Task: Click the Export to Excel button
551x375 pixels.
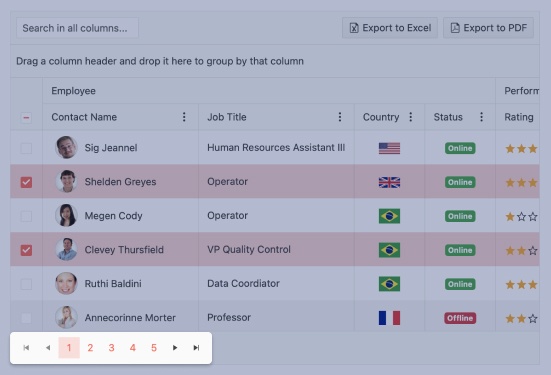Action: pyautogui.click(x=390, y=28)
